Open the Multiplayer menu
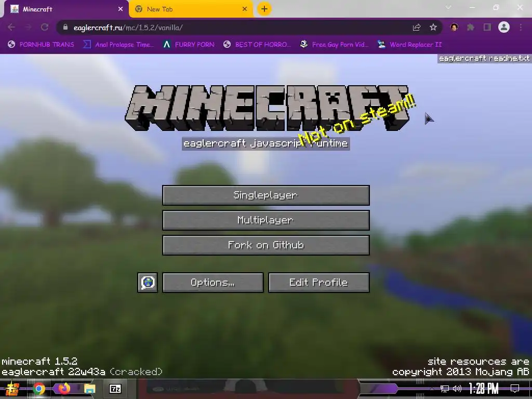The width and height of the screenshot is (532, 399). 265,220
